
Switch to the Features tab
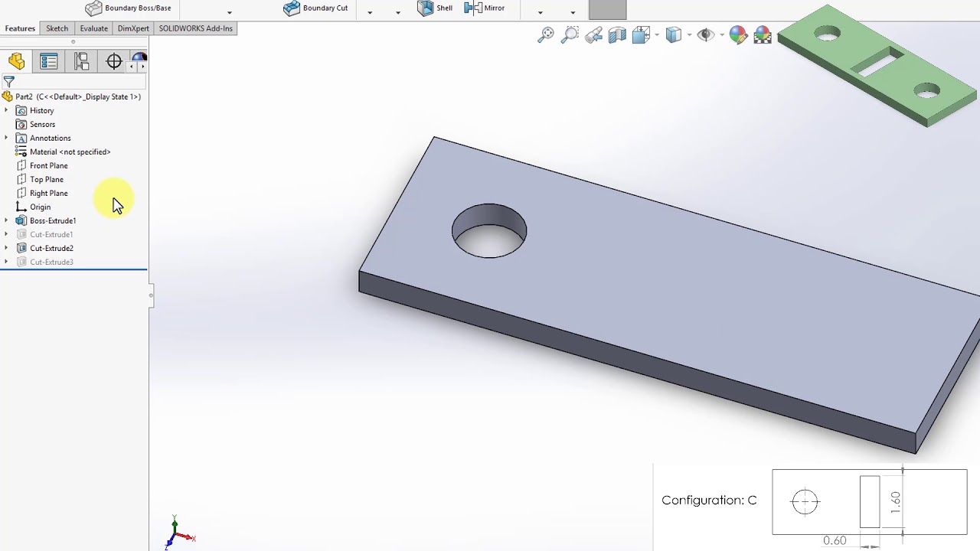(x=20, y=28)
